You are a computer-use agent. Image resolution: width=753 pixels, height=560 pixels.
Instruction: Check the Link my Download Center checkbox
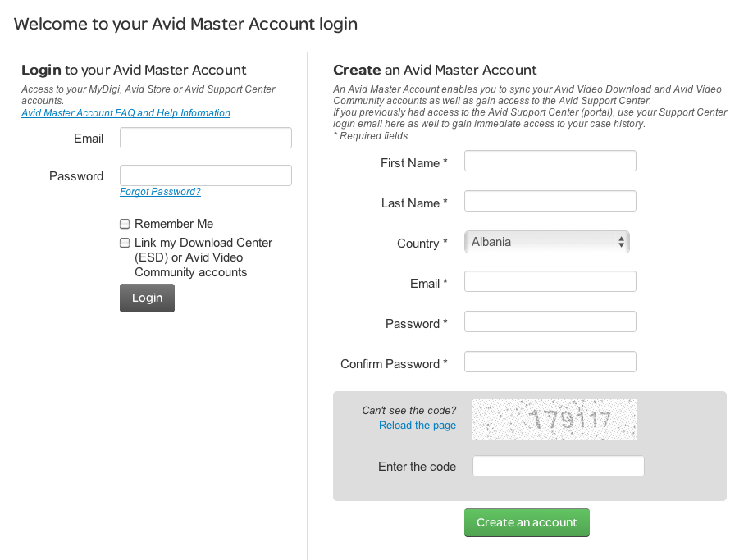pos(125,243)
